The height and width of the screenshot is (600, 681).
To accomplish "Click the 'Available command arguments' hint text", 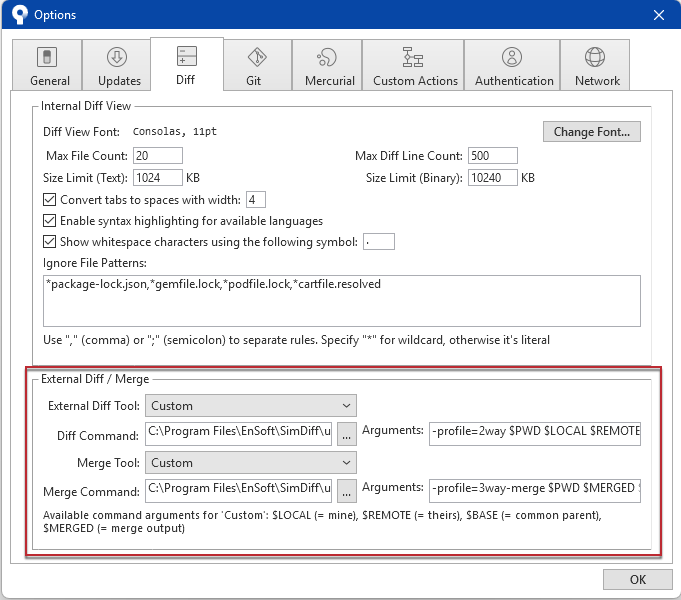I will (322, 522).
